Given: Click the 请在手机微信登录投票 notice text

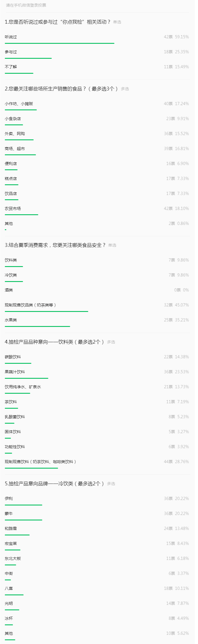Looking at the screenshot, I should click(x=26, y=5).
